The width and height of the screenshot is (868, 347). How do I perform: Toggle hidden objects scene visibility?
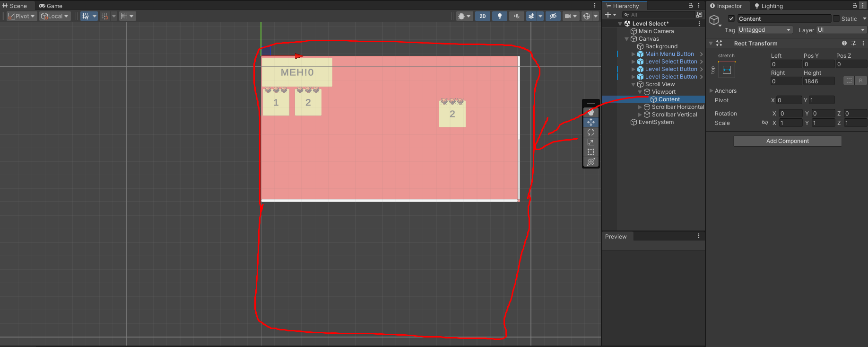553,16
